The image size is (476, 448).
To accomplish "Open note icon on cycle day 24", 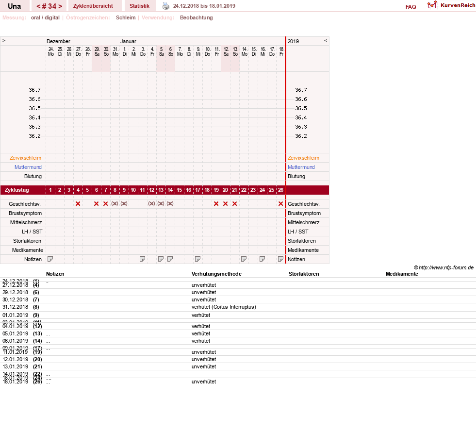I will [x=263, y=259].
